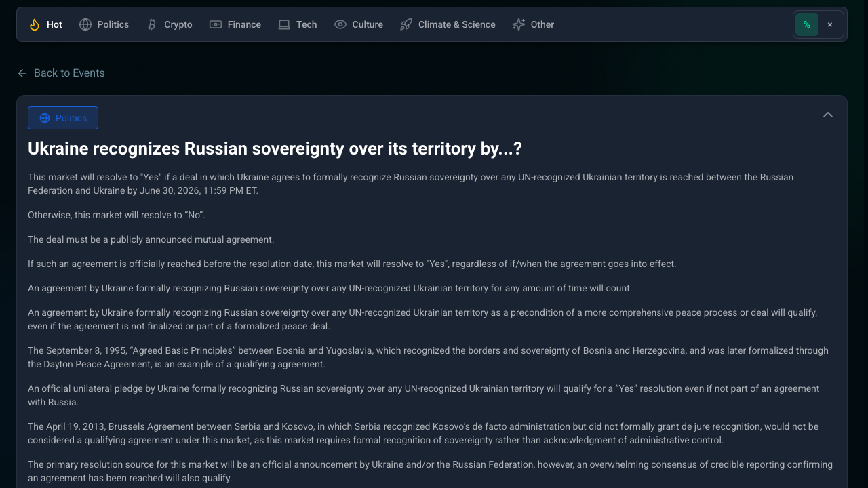Click the Politics globe icon in navigation
The height and width of the screenshot is (488, 868).
(85, 24)
